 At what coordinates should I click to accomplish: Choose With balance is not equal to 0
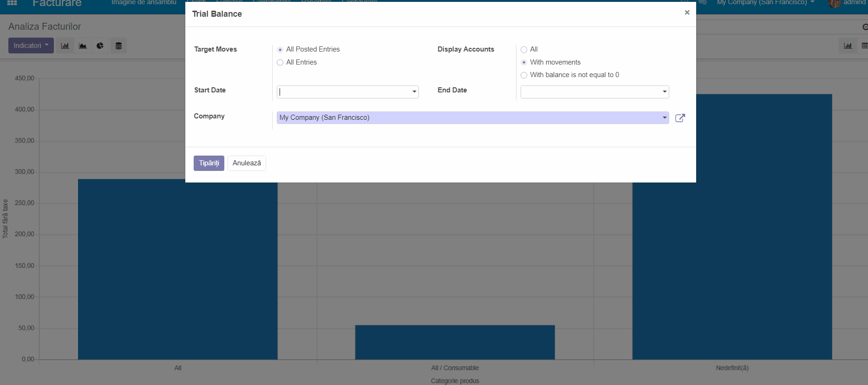click(524, 75)
